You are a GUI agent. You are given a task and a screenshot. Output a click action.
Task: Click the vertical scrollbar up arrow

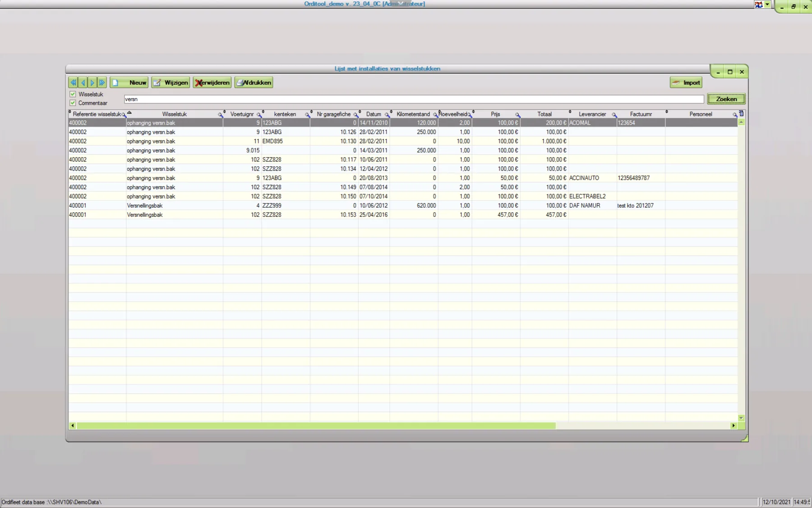(741, 122)
